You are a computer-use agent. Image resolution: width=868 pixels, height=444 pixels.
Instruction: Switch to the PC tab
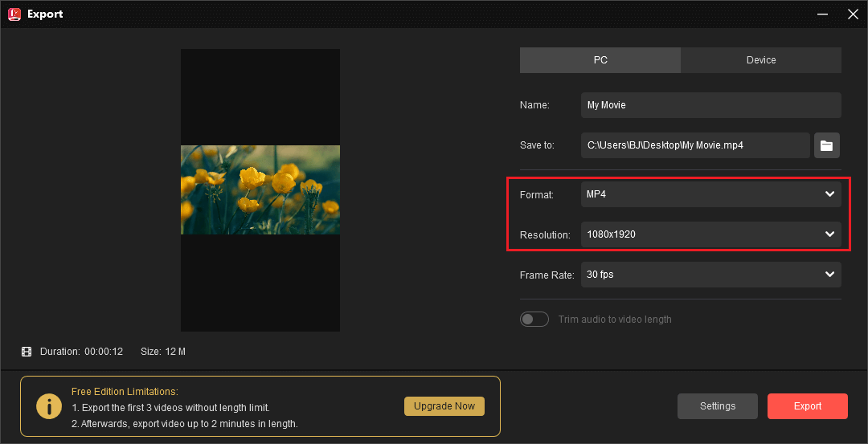pos(600,60)
